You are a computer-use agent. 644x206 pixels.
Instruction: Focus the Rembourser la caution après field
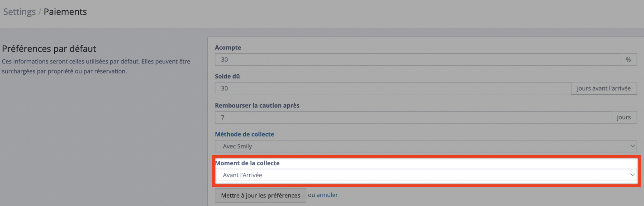(x=413, y=117)
